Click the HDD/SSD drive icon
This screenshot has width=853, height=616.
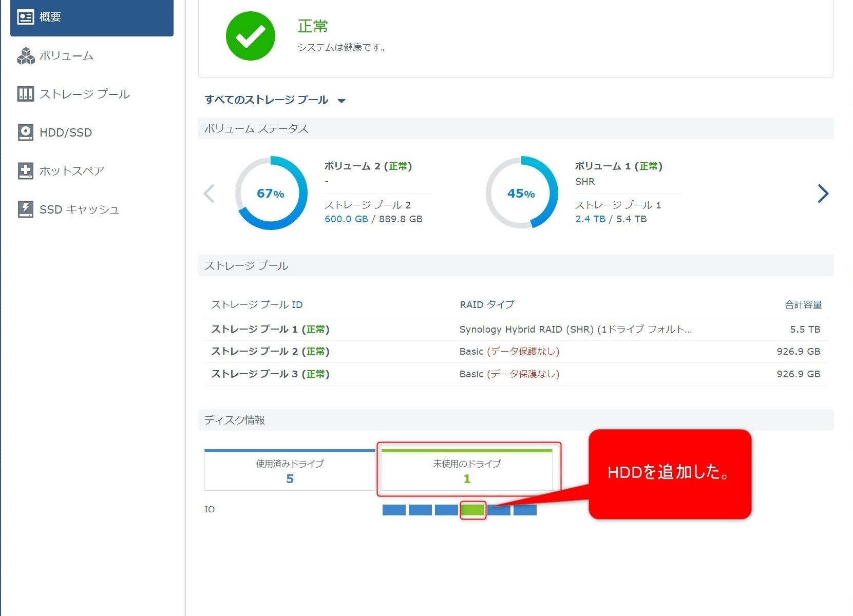click(x=25, y=132)
